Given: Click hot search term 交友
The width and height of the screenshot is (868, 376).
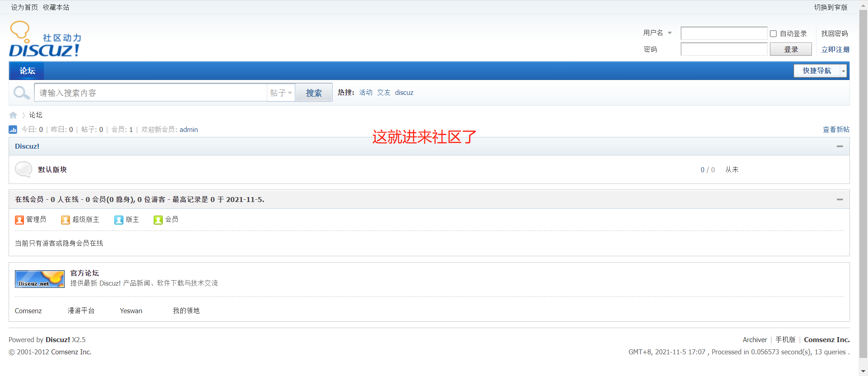Looking at the screenshot, I should (384, 93).
